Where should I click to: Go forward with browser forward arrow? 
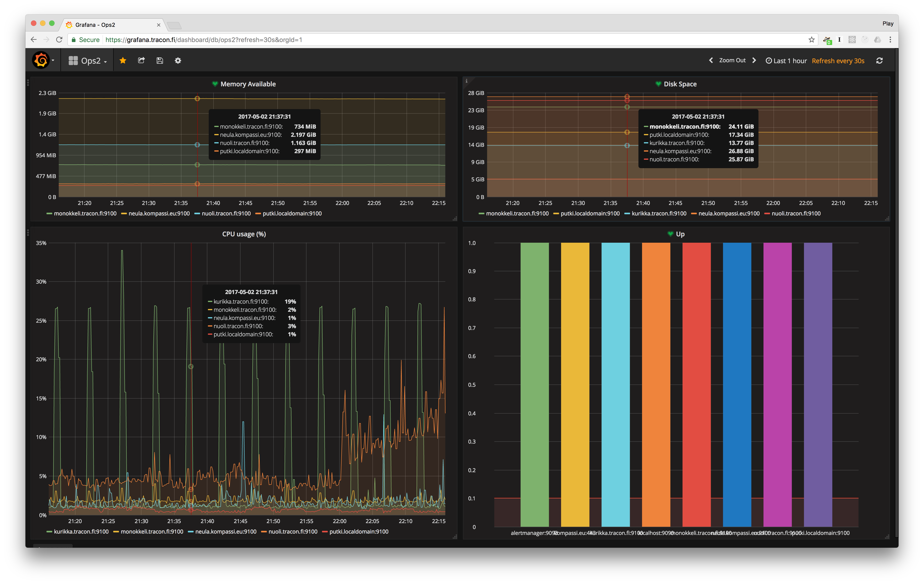click(46, 40)
